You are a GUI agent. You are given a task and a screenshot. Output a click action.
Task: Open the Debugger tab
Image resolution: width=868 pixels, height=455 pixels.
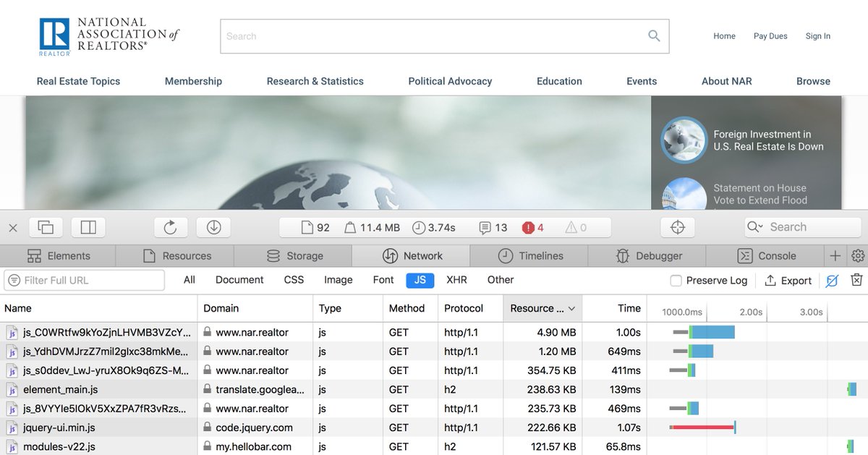[x=648, y=256]
